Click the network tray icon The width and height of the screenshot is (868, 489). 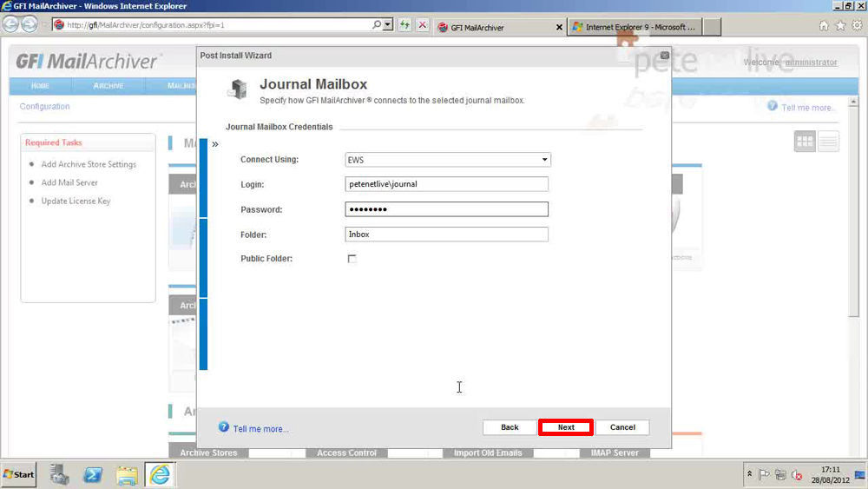tap(780, 474)
